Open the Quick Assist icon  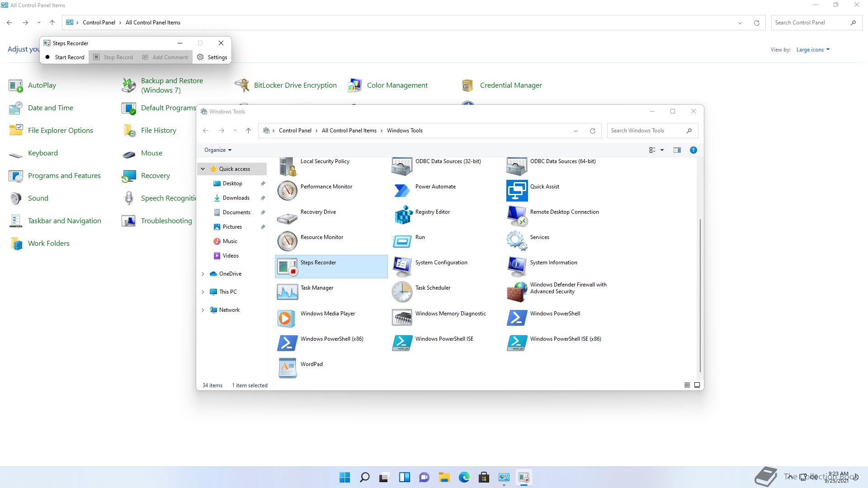click(517, 191)
